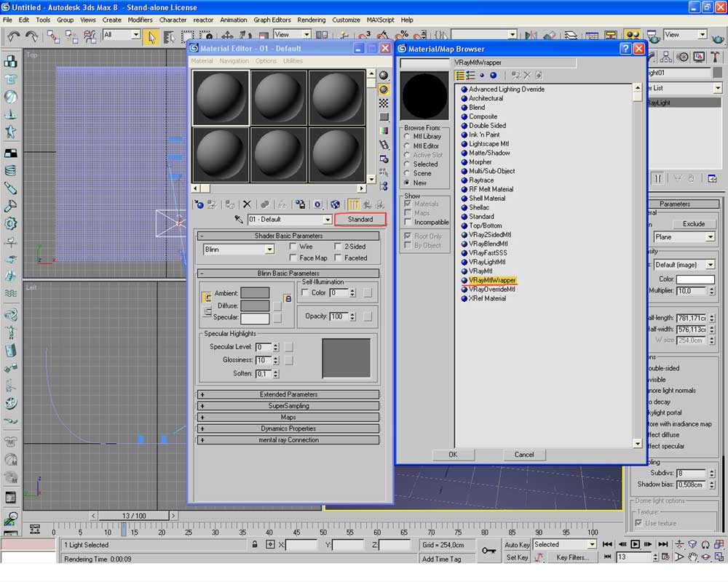Click the Diffuse color swatch

pyautogui.click(x=255, y=306)
